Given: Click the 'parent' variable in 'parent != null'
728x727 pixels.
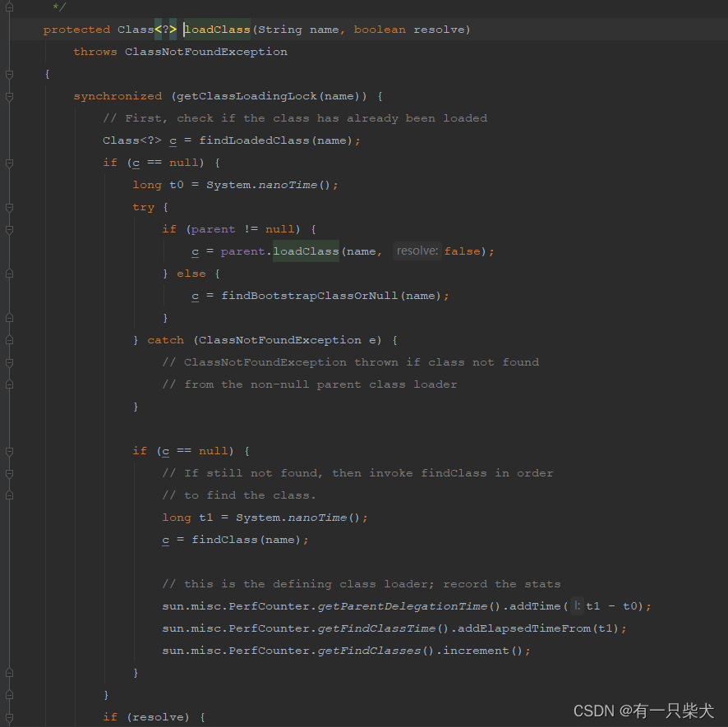Looking at the screenshot, I should click(214, 229).
